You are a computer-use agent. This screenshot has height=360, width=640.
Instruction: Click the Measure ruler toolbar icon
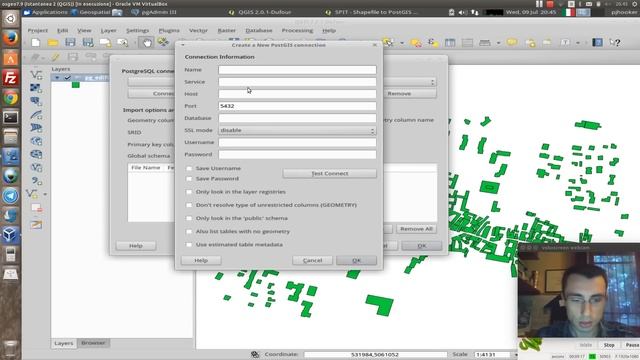click(x=485, y=42)
